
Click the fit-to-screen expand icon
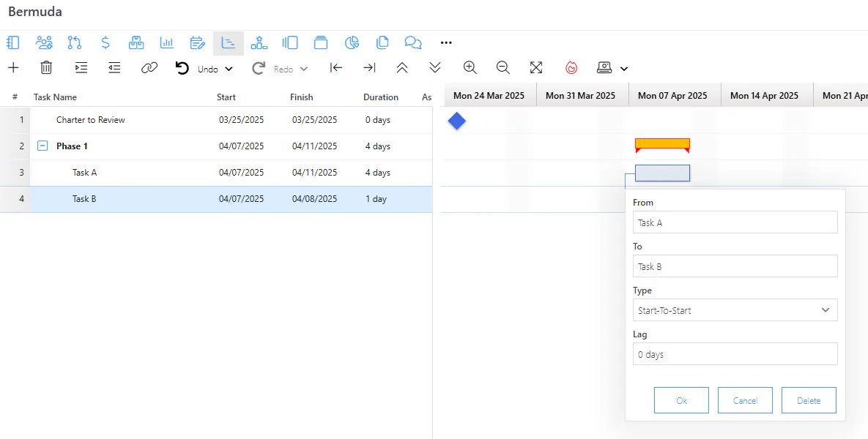coord(536,67)
